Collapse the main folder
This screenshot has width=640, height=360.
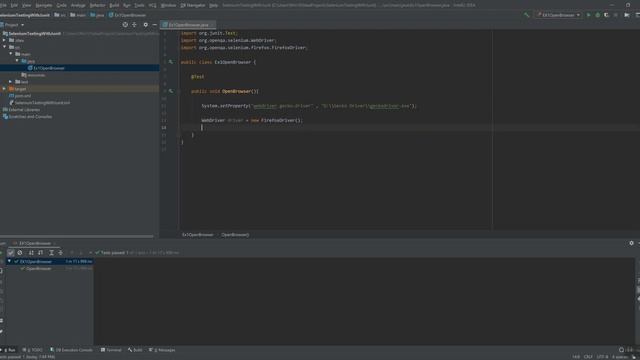click(11, 54)
